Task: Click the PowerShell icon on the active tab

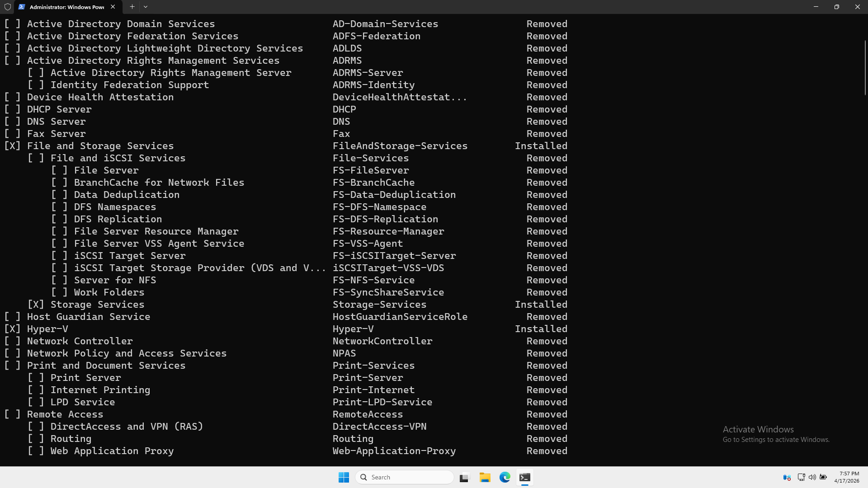Action: tap(21, 7)
